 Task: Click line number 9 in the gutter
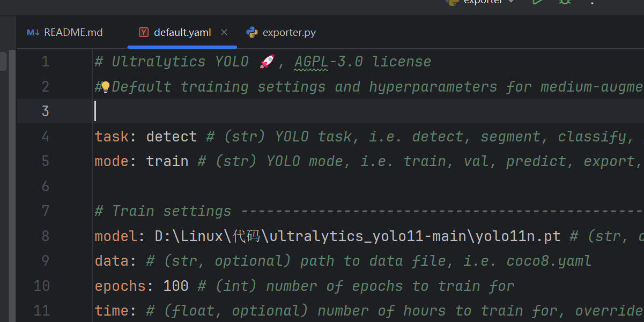pyautogui.click(x=45, y=261)
